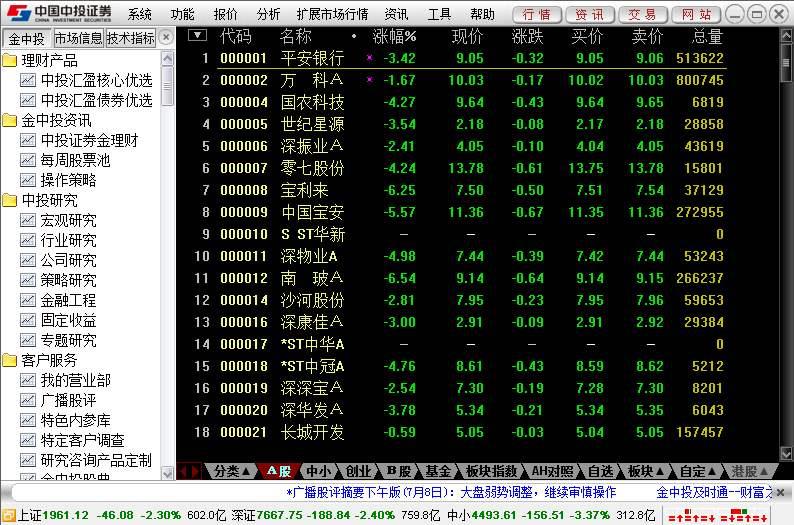
Task: Switch to the 中小 board tab
Action: (x=319, y=472)
